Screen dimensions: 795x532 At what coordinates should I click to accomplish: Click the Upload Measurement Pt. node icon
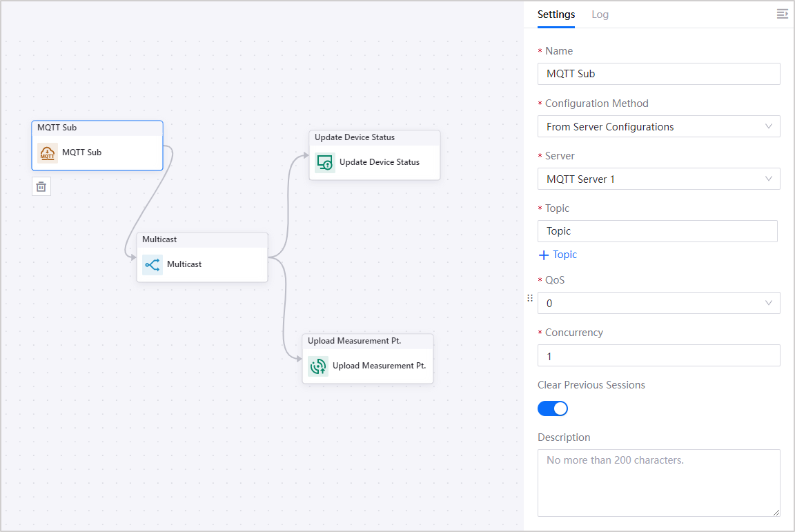pyautogui.click(x=317, y=366)
